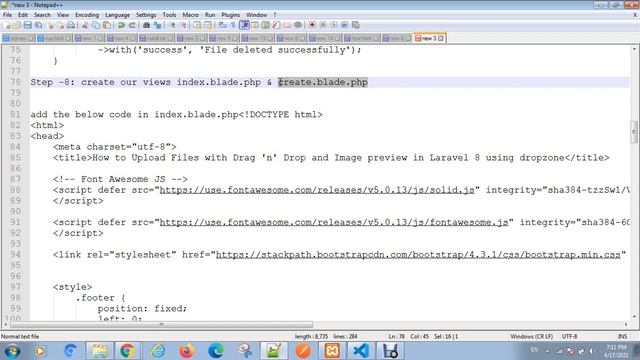The image size is (640, 360).
Task: Copy selection using the toolbar icon
Action: point(96,25)
